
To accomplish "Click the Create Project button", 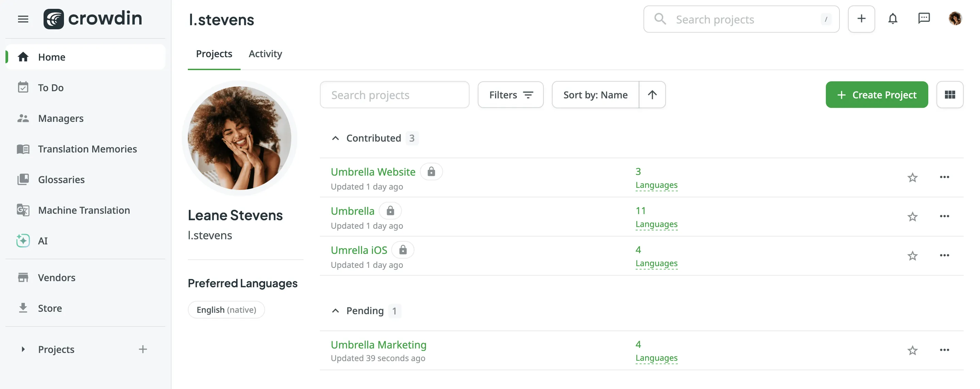I will 877,95.
